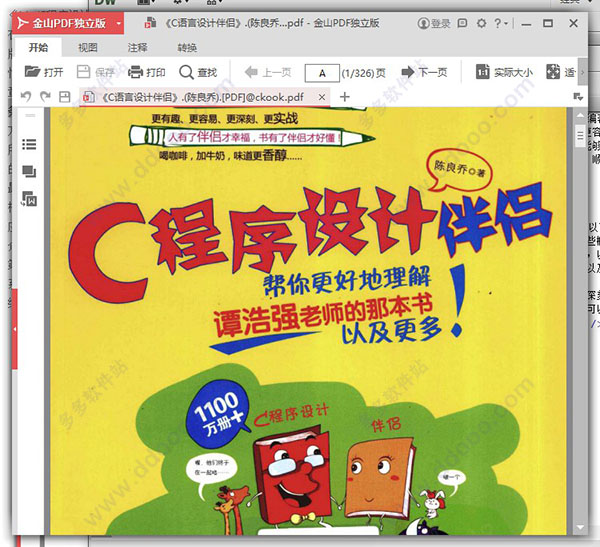600x547 pixels.
Task: Click the red panel expand arrow on left edge
Action: pos(15,329)
